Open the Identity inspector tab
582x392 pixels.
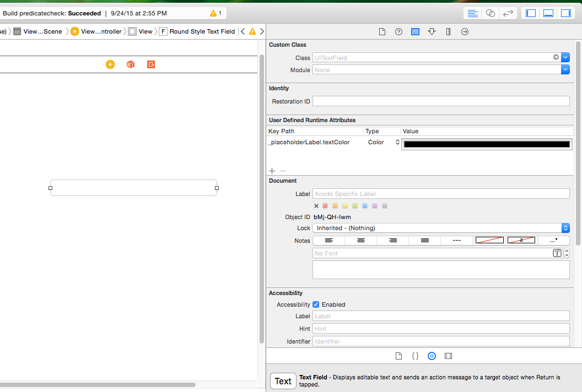click(x=415, y=32)
